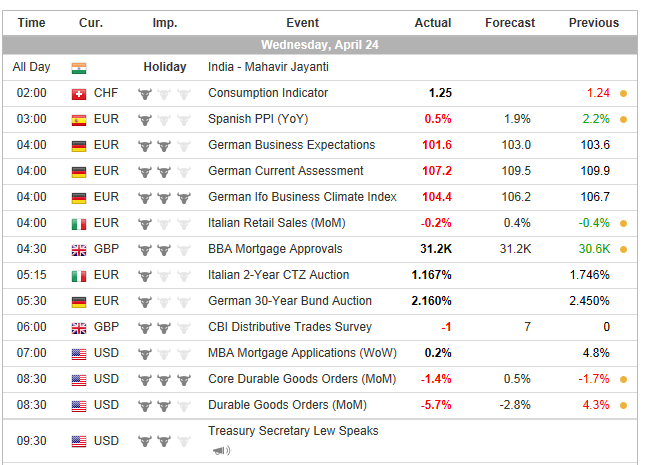Click the Imp. column header
This screenshot has height=465, width=655.
pos(165,23)
